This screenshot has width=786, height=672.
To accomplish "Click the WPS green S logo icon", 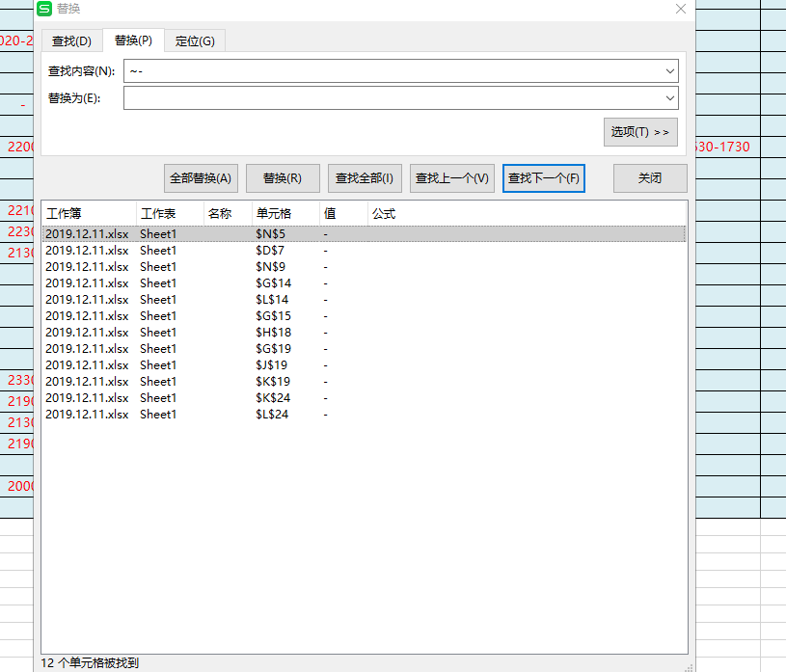I will [44, 9].
